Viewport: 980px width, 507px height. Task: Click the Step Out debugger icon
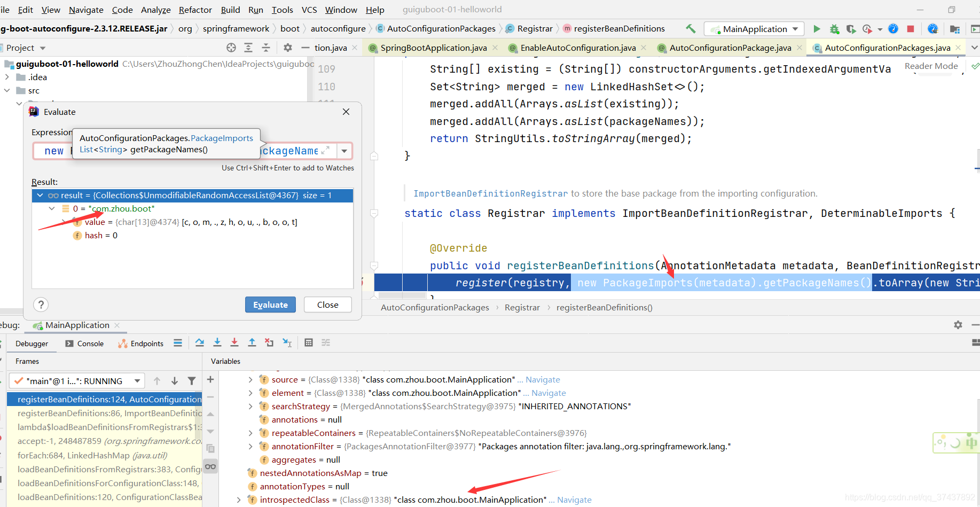tap(252, 342)
